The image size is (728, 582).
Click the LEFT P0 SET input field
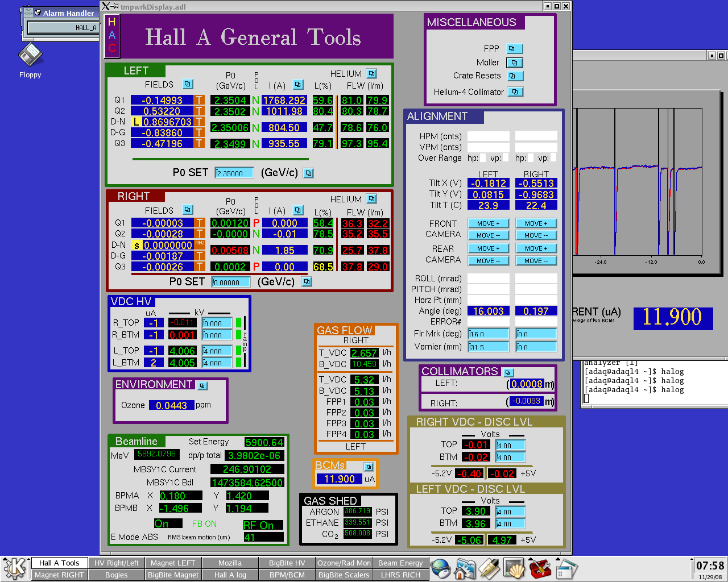234,173
